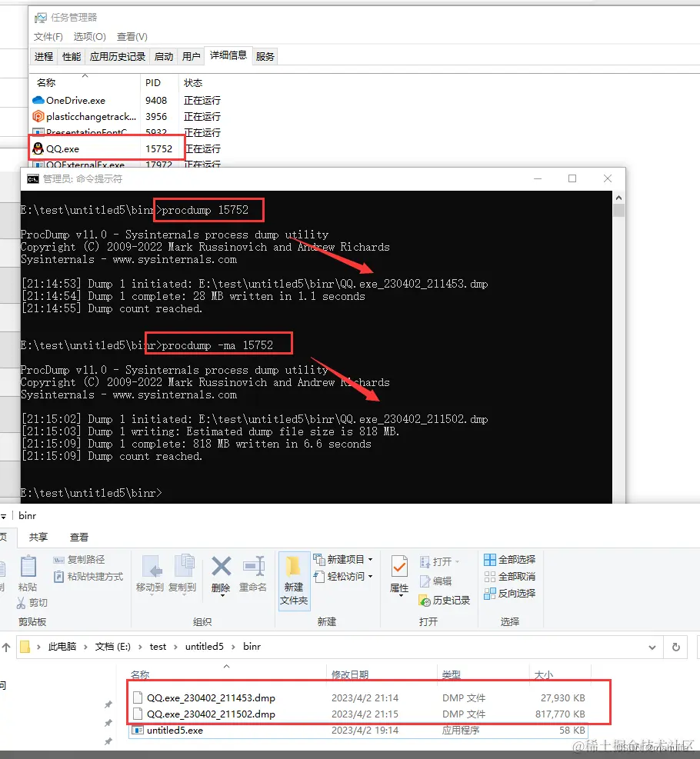
Task: Click 文档 (E:) in the address bar
Action: point(113,647)
